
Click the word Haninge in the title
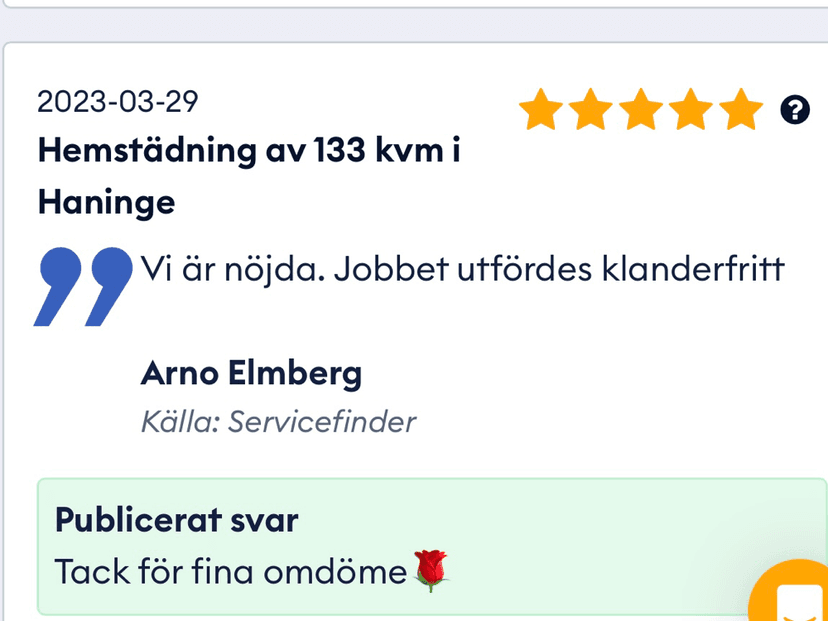[x=106, y=203]
